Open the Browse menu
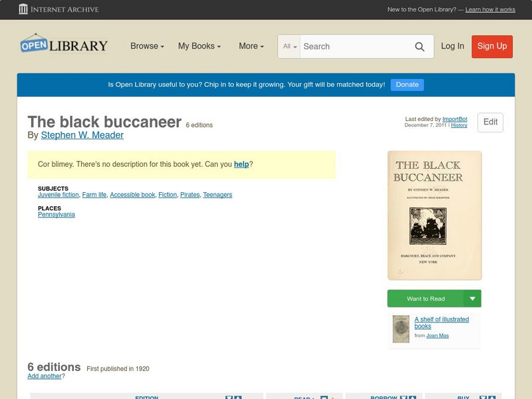The width and height of the screenshot is (532, 399). pyautogui.click(x=146, y=47)
